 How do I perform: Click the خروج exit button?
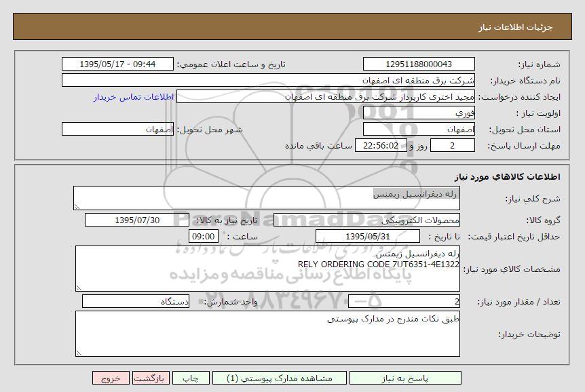coord(111,378)
